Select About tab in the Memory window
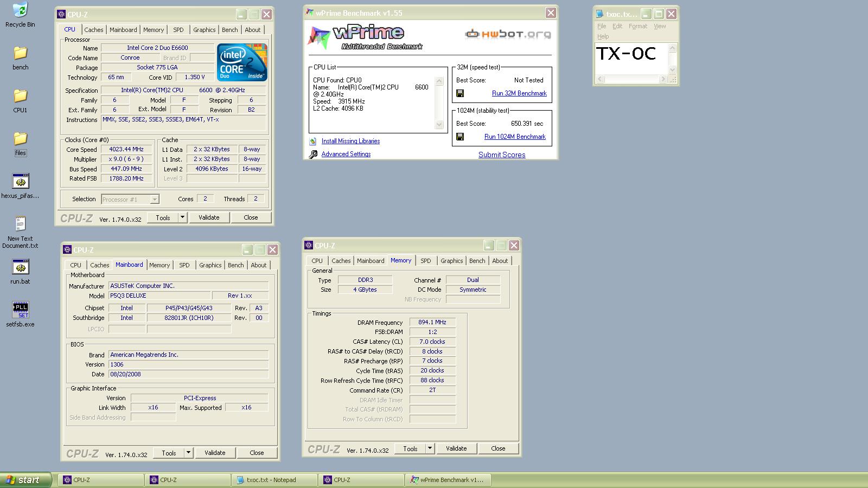The width and height of the screenshot is (868, 488). pos(500,261)
